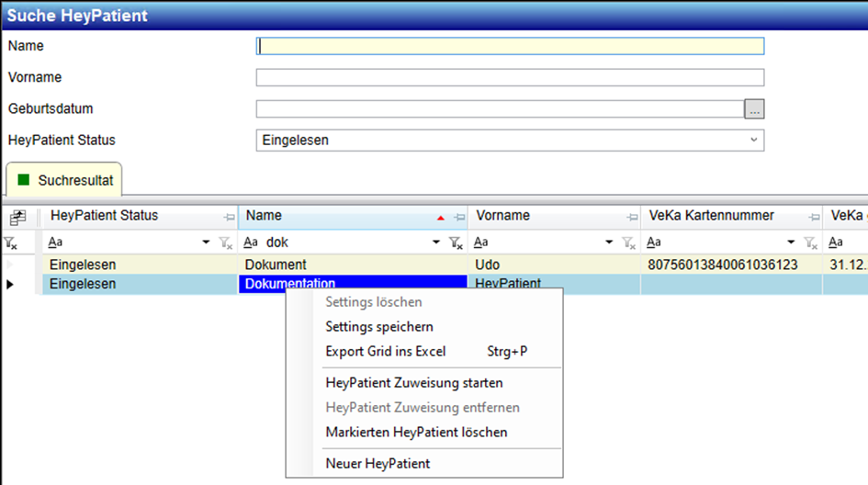Select the '31.12.' date cell in Dokument row
This screenshot has width=868, height=485.
pos(845,265)
